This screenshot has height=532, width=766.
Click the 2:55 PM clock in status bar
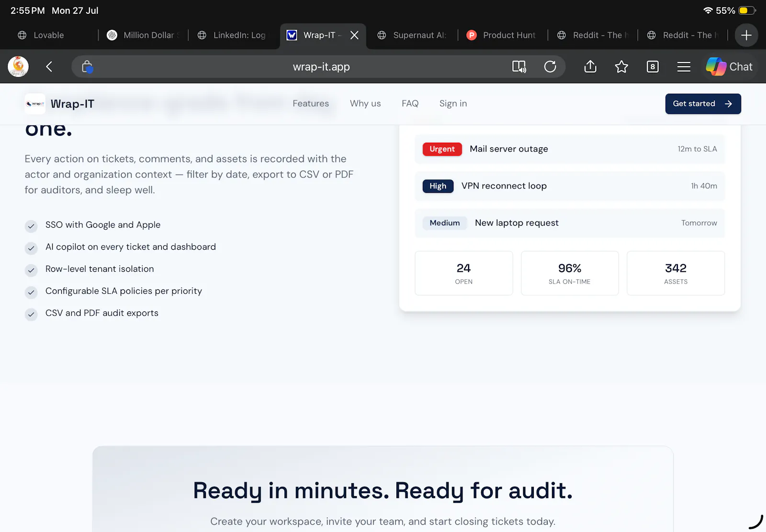(x=27, y=10)
